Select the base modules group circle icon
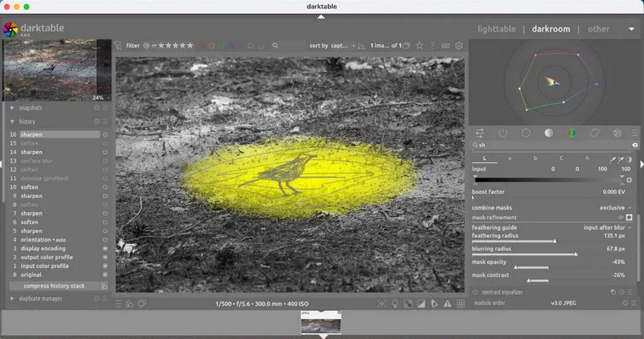This screenshot has height=339, width=644. pyautogui.click(x=526, y=133)
